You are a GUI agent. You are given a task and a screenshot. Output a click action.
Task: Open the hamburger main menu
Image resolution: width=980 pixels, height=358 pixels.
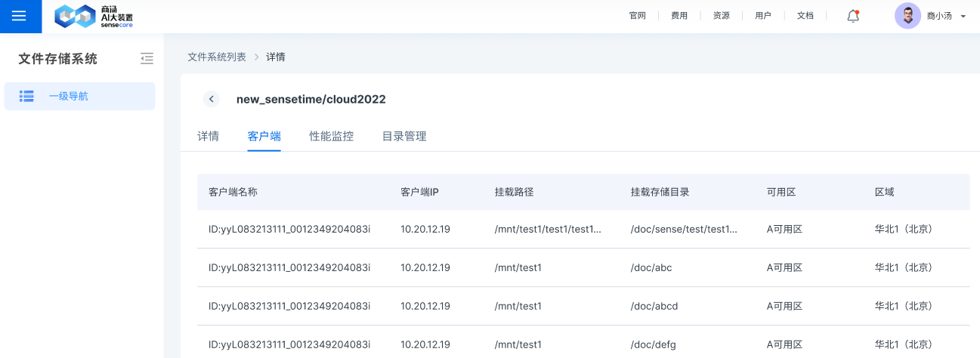click(20, 16)
